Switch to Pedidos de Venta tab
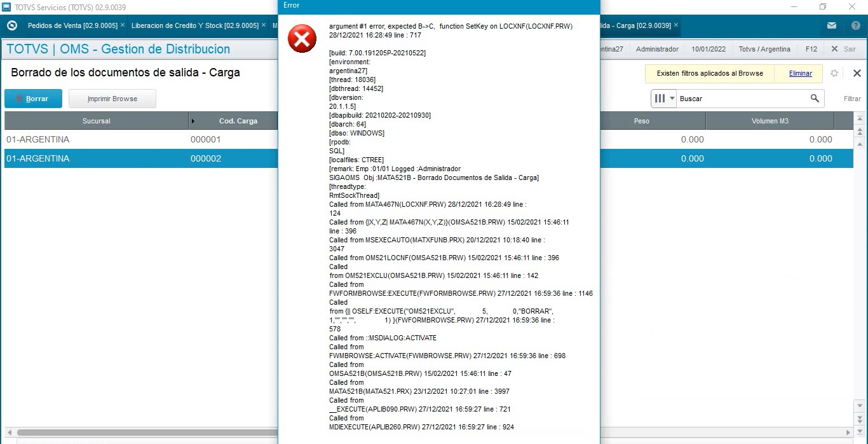Image resolution: width=868 pixels, height=444 pixels. [x=72, y=25]
